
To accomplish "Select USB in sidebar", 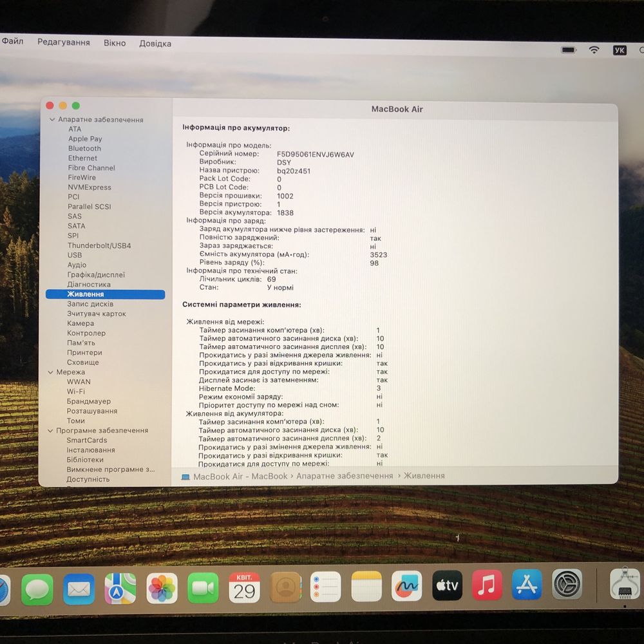I will 74,255.
